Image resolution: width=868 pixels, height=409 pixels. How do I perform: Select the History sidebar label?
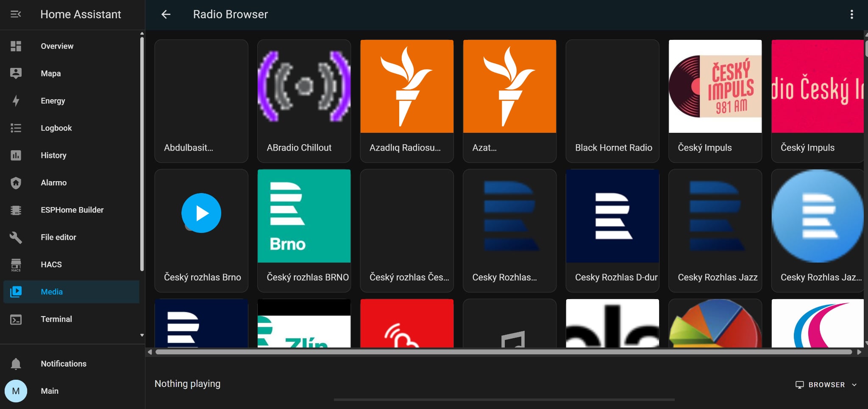click(x=53, y=155)
